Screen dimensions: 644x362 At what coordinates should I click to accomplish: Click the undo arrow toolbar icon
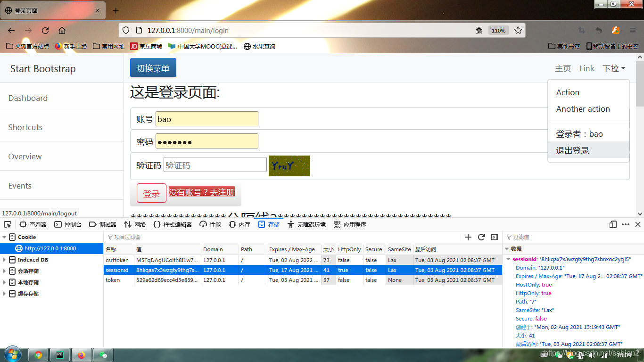coord(599,30)
